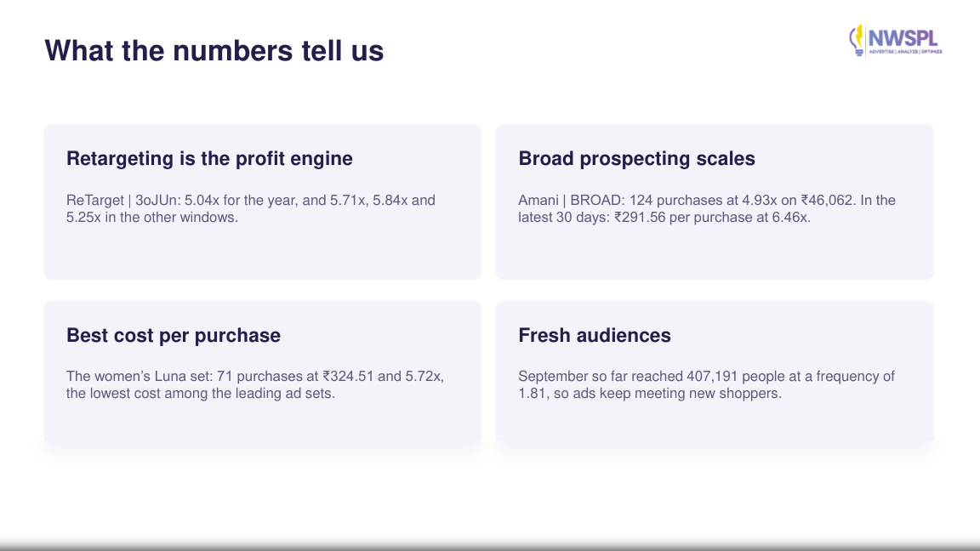Click the Advertise Analyze Optimize tagline
The image size is (980, 551).
[x=906, y=52]
